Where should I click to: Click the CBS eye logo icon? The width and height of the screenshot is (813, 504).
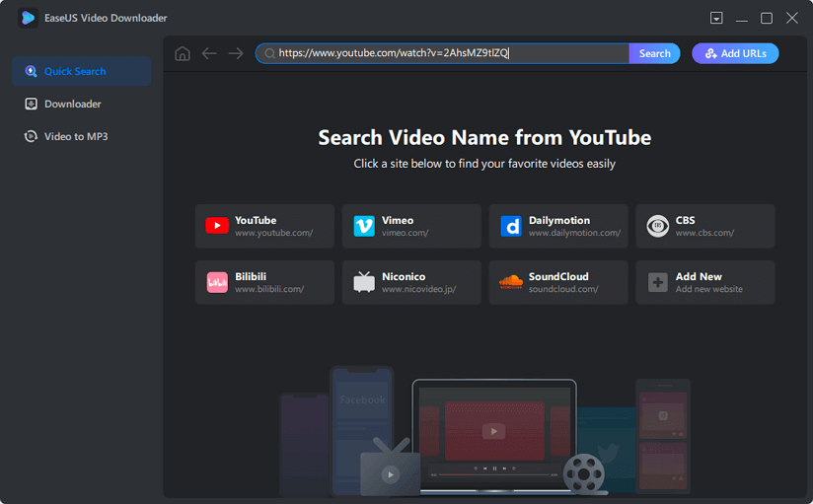click(658, 226)
